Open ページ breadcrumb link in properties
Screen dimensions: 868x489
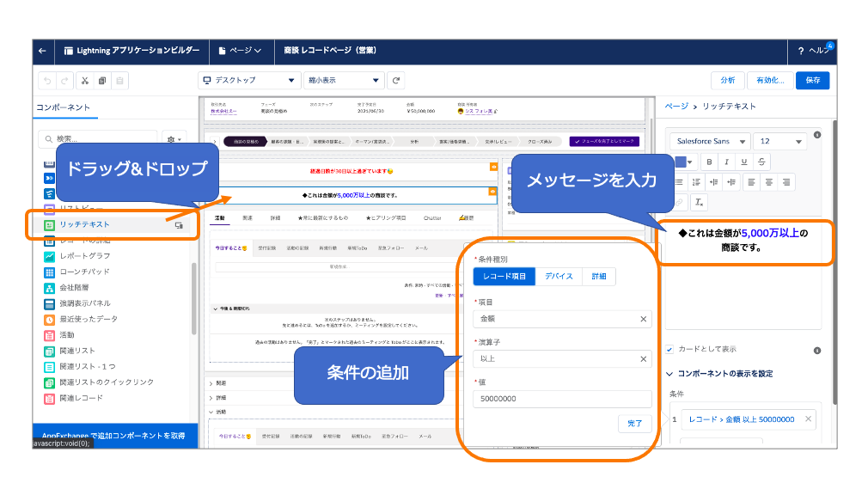(x=676, y=107)
